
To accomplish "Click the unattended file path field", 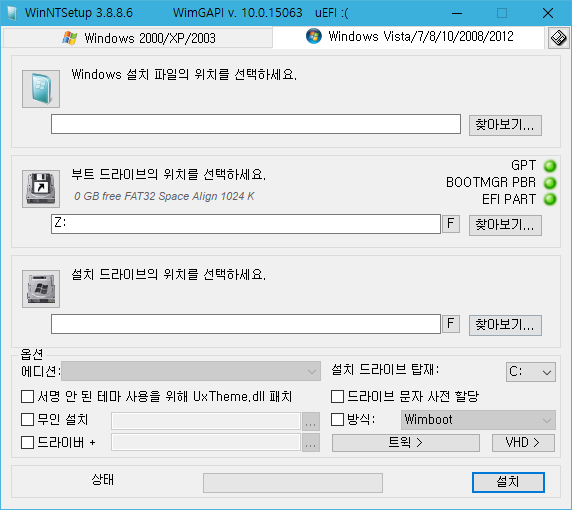I will click(206, 421).
